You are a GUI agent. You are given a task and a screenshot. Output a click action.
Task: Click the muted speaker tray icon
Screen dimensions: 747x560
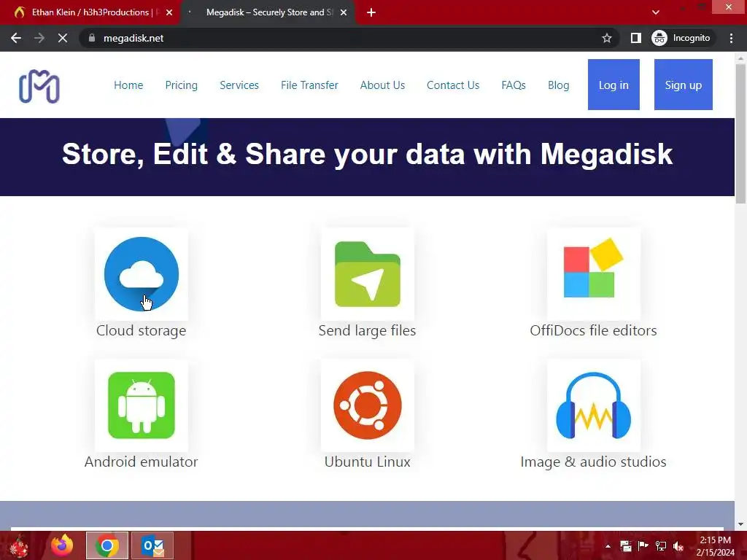tap(678, 546)
